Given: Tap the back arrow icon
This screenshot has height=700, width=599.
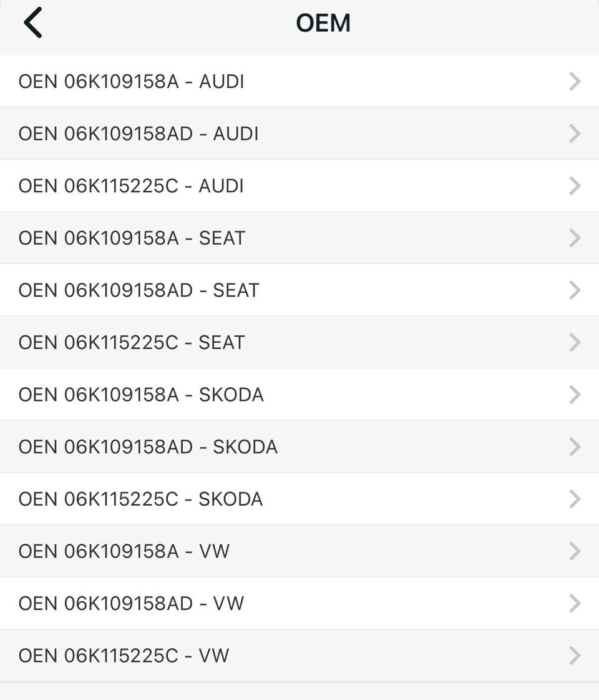Looking at the screenshot, I should click(33, 23).
